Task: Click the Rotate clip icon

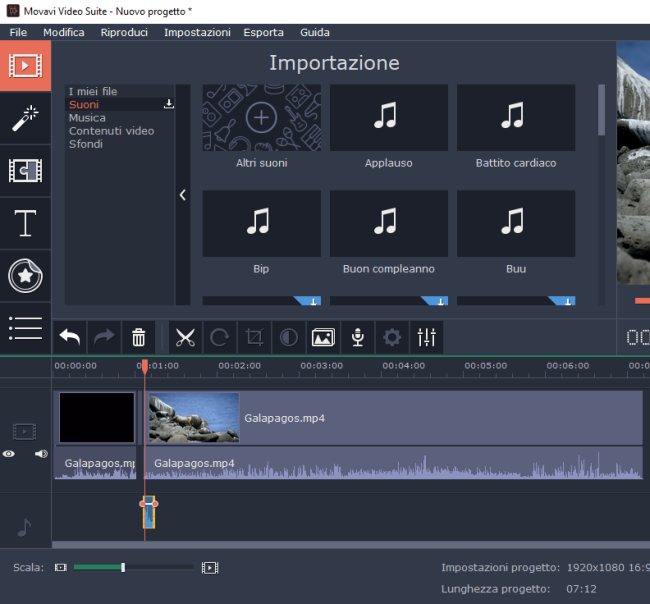Action: click(x=220, y=337)
